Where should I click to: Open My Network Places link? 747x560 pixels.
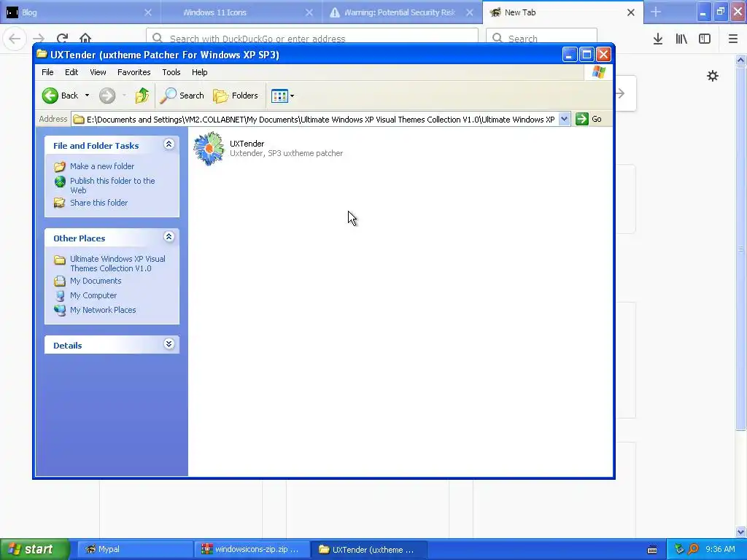coord(103,310)
